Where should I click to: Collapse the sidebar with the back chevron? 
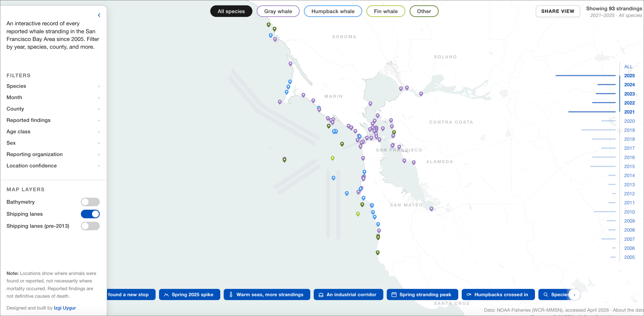click(x=99, y=15)
